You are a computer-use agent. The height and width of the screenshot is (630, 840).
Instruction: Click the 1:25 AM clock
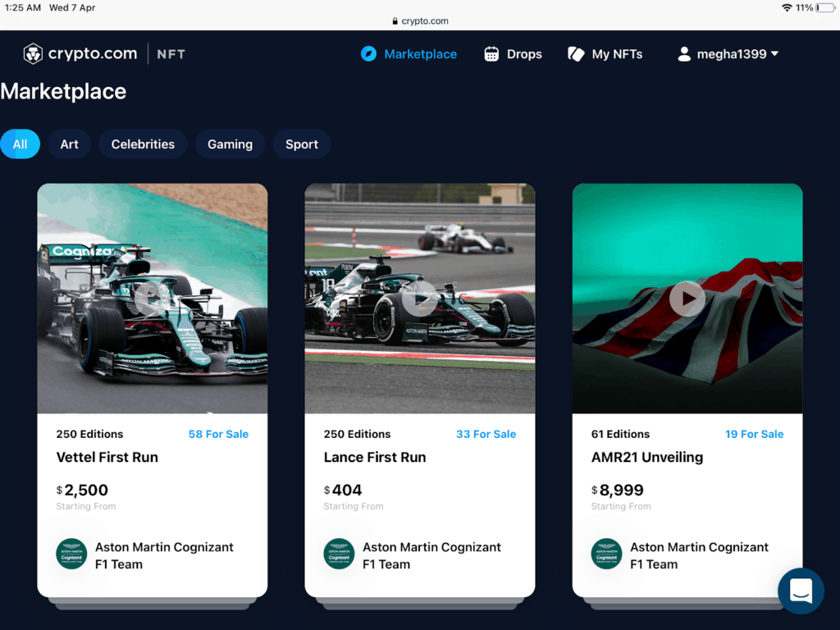[22, 7]
